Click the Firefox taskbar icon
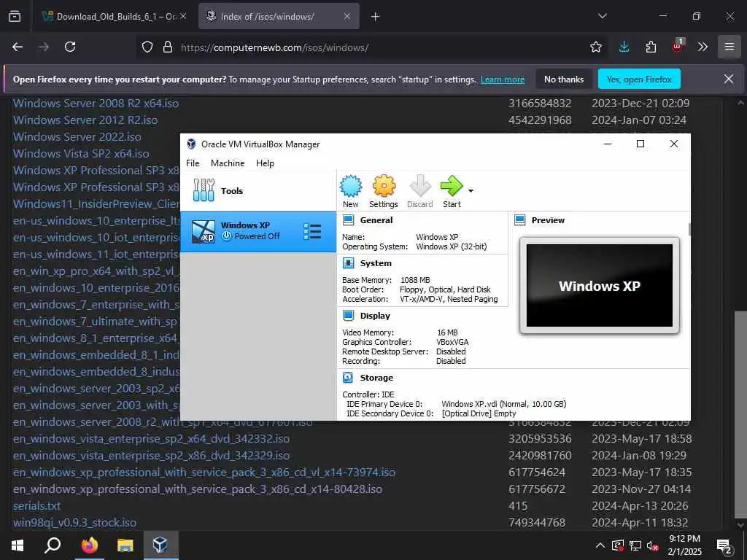Image resolution: width=747 pixels, height=560 pixels. [x=89, y=545]
